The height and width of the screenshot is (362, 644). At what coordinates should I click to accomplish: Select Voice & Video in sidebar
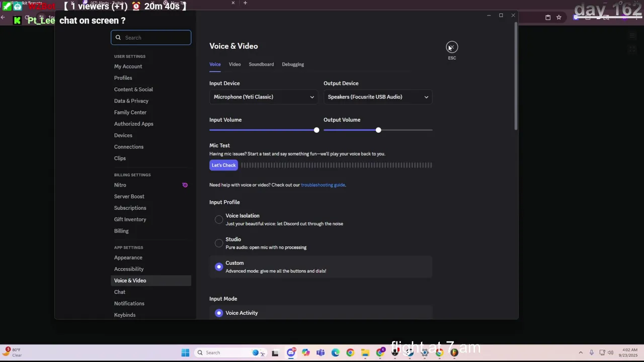151,281
